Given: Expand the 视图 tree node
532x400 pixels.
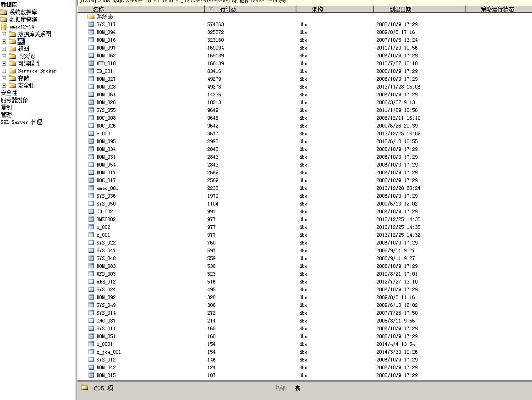Looking at the screenshot, I should point(4,49).
